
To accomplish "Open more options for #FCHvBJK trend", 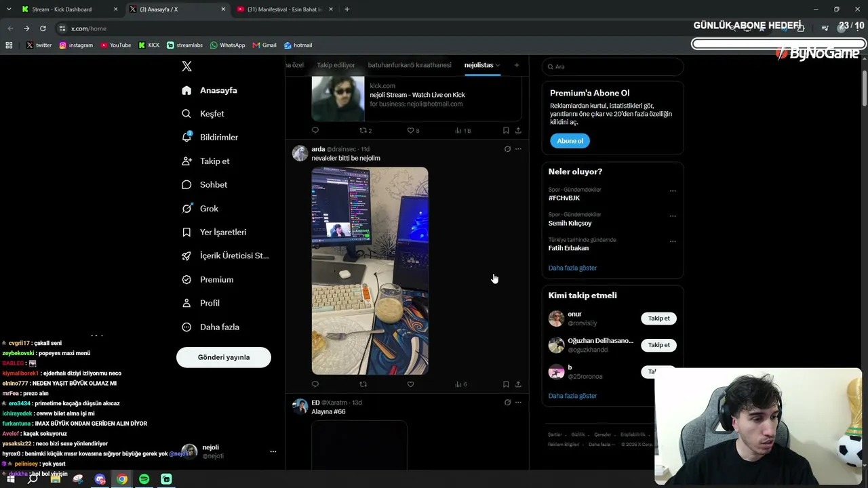I will [673, 190].
